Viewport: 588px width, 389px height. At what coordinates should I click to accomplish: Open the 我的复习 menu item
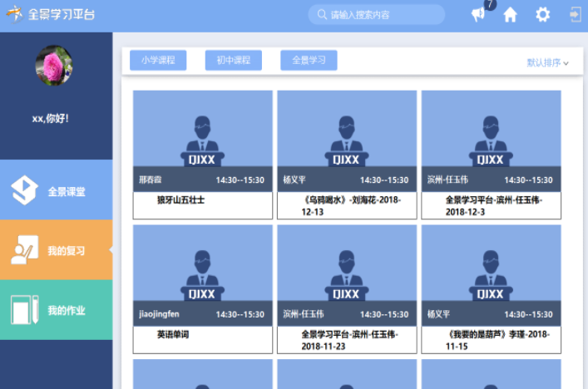coord(57,250)
